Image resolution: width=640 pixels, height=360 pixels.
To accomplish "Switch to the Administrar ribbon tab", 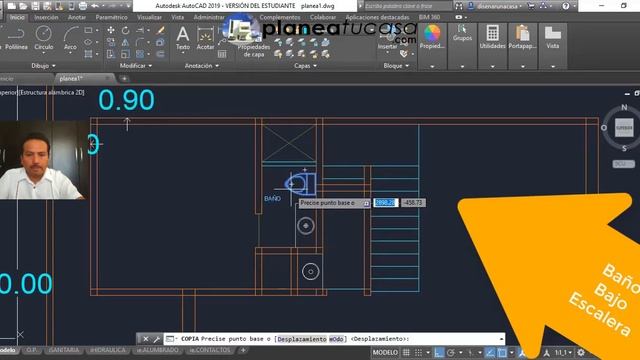I will (209, 18).
